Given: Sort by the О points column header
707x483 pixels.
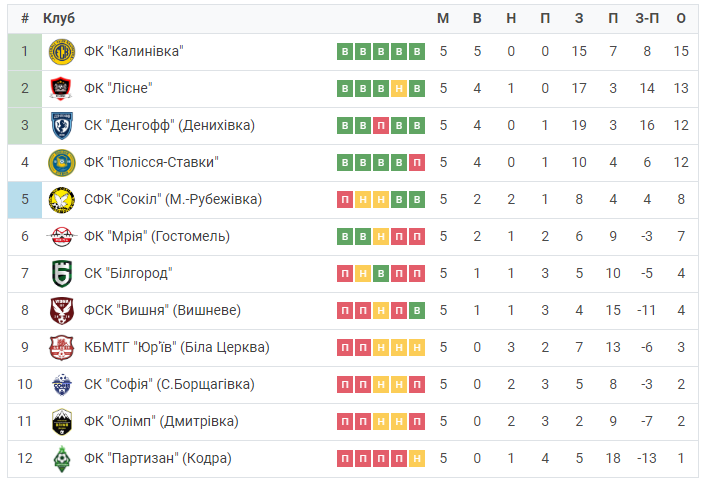Looking at the screenshot, I should [681, 18].
